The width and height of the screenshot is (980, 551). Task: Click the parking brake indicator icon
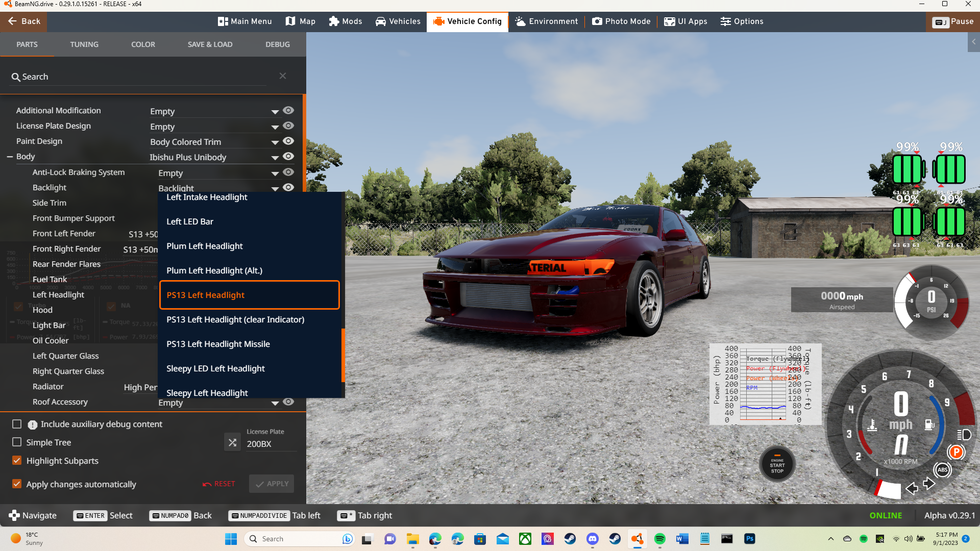[x=956, y=452]
